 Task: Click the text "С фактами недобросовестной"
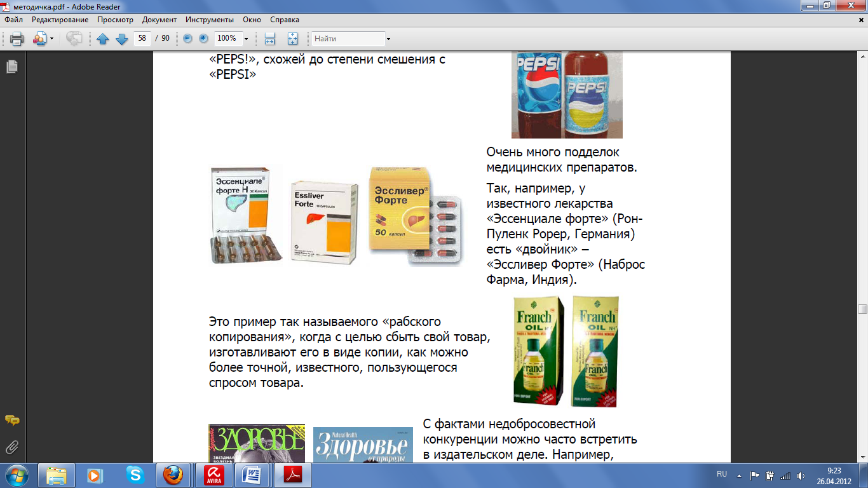point(508,424)
